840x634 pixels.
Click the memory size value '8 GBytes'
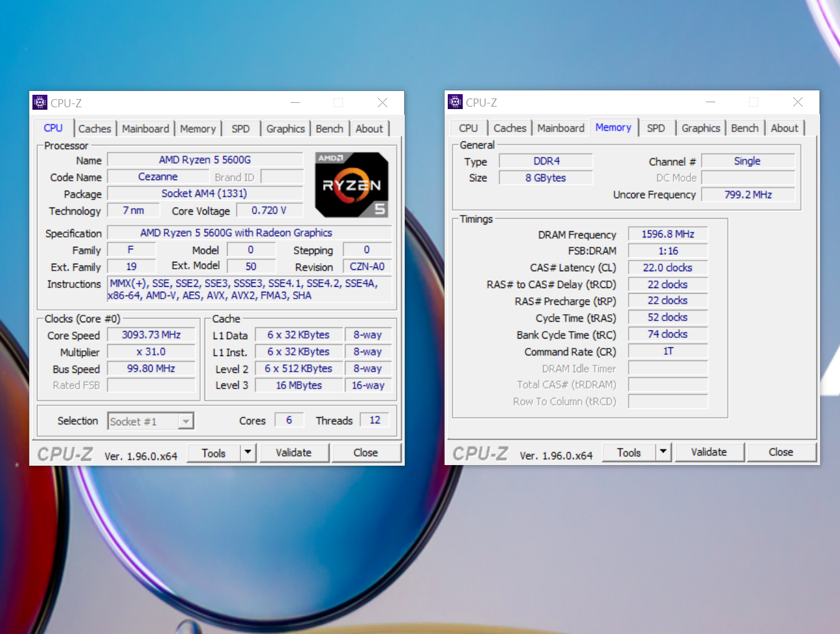coord(546,178)
